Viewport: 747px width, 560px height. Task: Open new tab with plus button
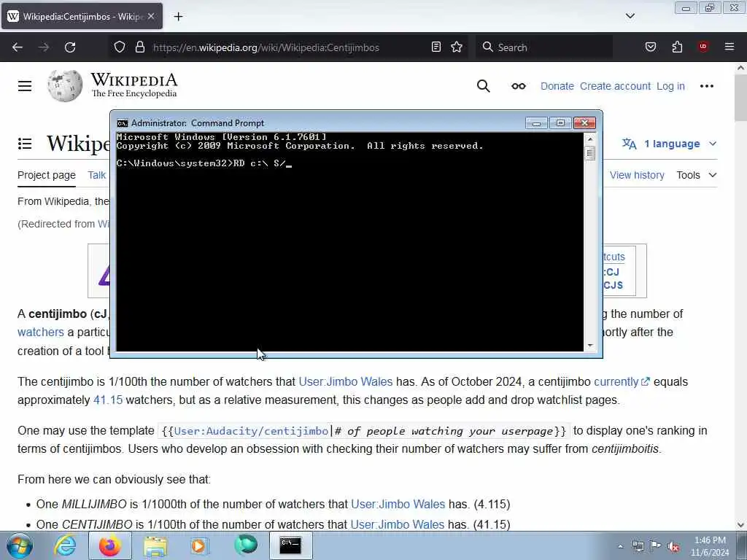178,17
